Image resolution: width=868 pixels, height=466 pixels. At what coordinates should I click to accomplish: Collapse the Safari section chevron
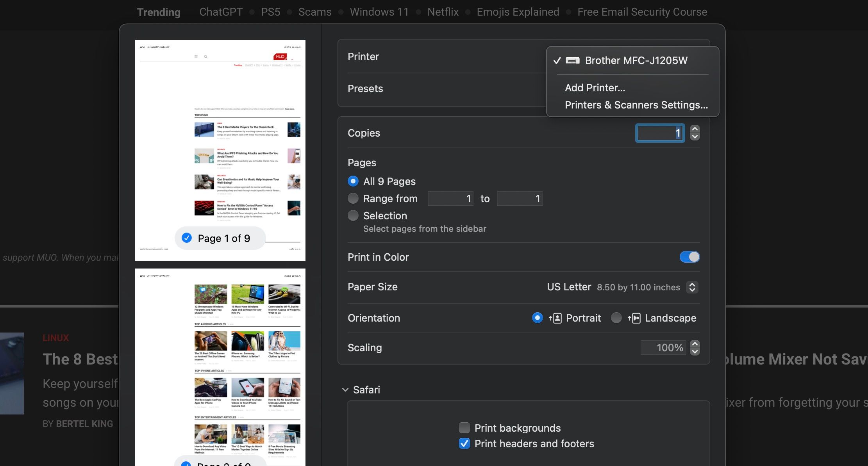[x=345, y=390]
